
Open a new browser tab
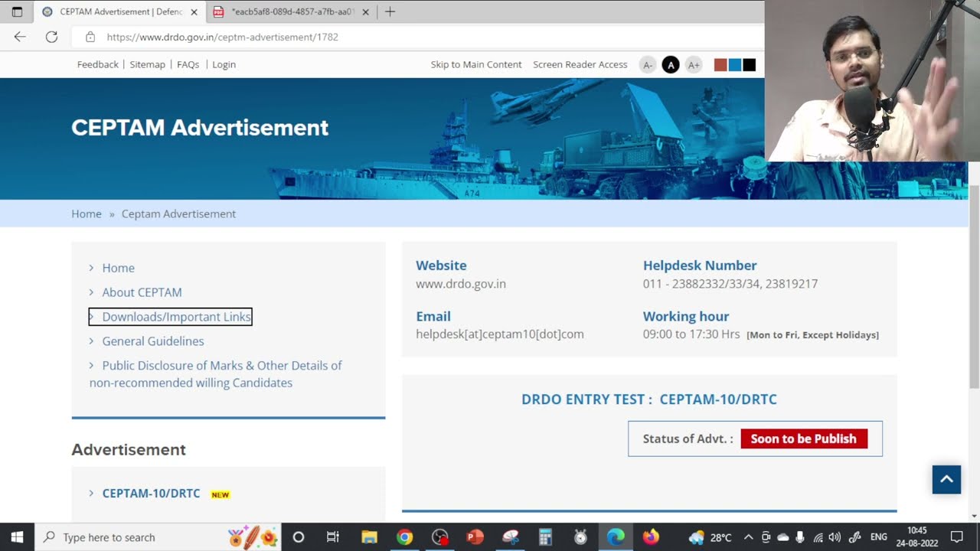[x=390, y=11]
